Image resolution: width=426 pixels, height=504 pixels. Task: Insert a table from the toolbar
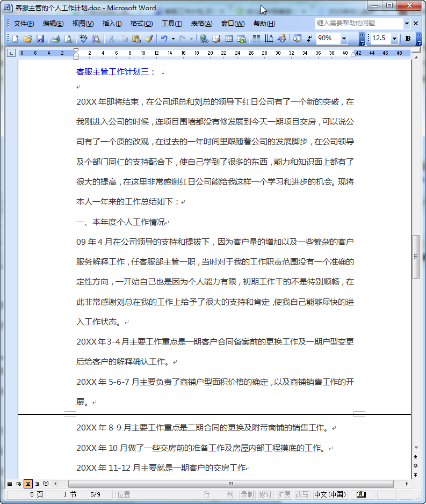tap(229, 39)
